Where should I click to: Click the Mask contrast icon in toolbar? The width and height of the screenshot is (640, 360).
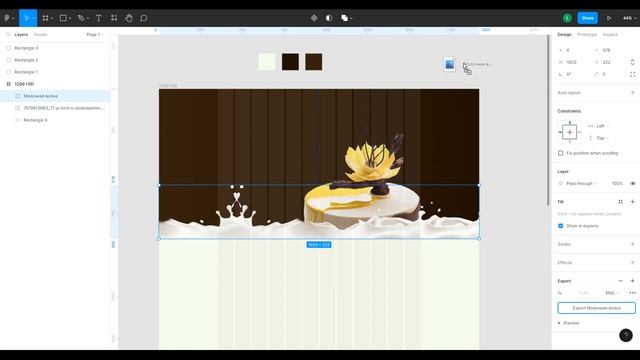coord(329,18)
